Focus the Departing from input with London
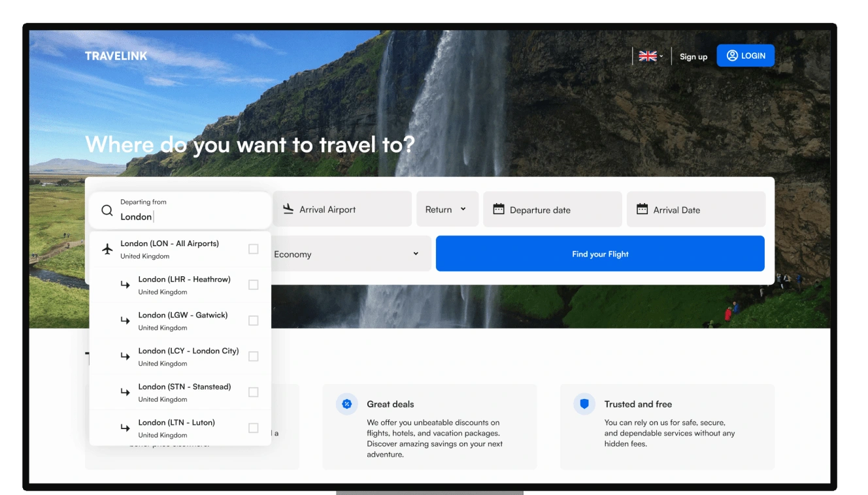Screen dimensions: 868x495 pyautogui.click(x=180, y=210)
